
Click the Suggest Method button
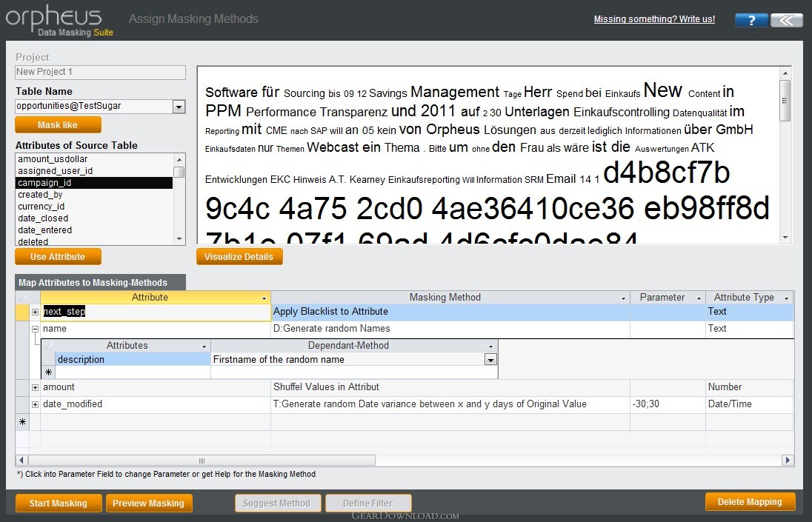277,503
